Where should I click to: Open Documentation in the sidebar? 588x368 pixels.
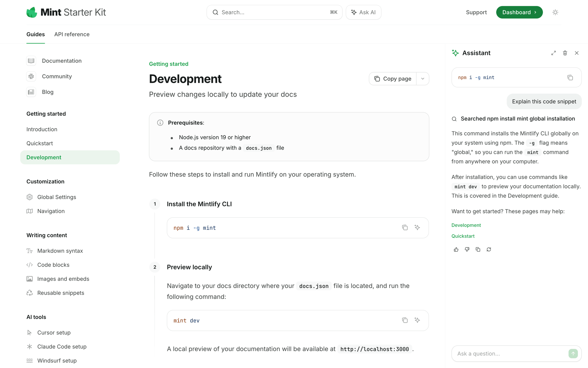[62, 61]
